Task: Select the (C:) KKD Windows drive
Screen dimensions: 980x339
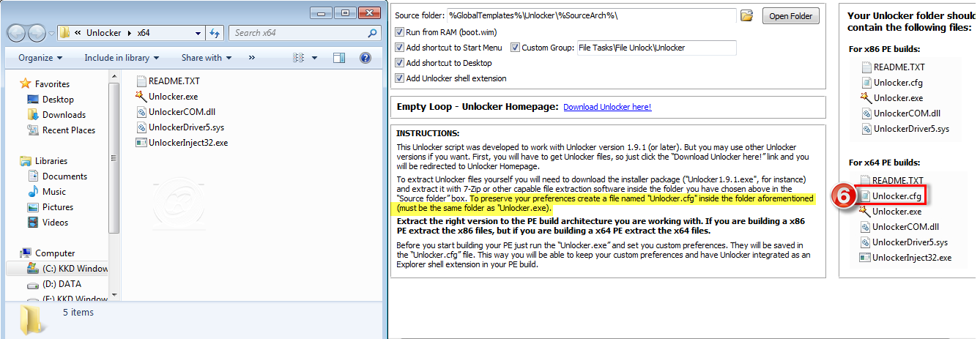Action: click(57, 269)
